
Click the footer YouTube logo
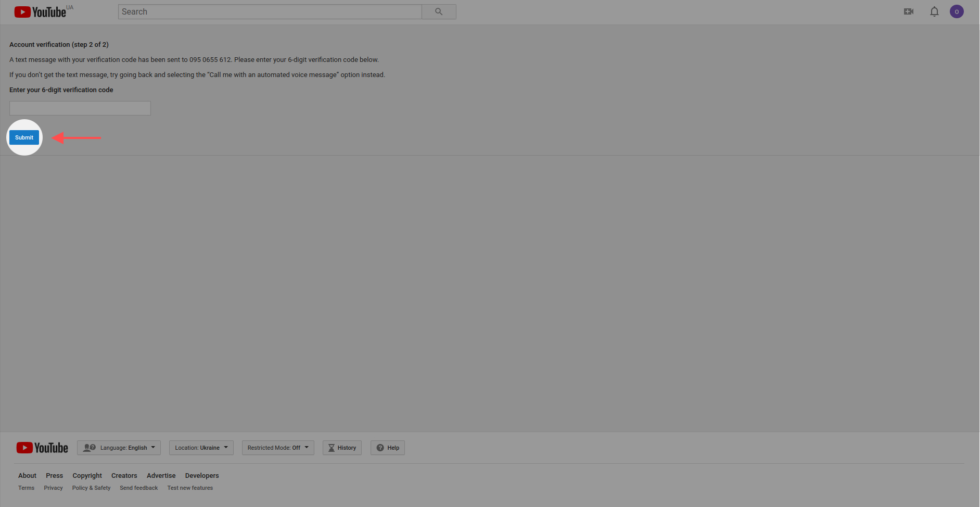click(42, 448)
